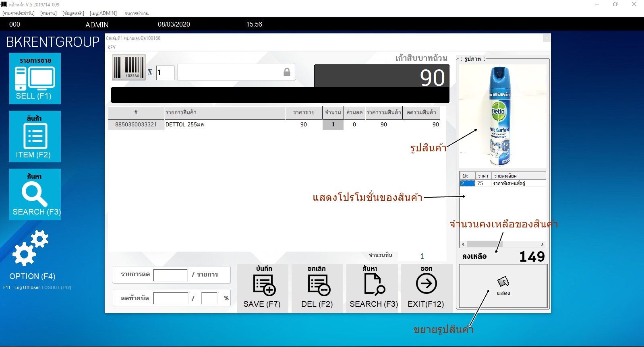Image resolution: width=644 pixels, height=347 pixels.
Task: Click the รายการสินค้า column header
Action: (x=224, y=113)
